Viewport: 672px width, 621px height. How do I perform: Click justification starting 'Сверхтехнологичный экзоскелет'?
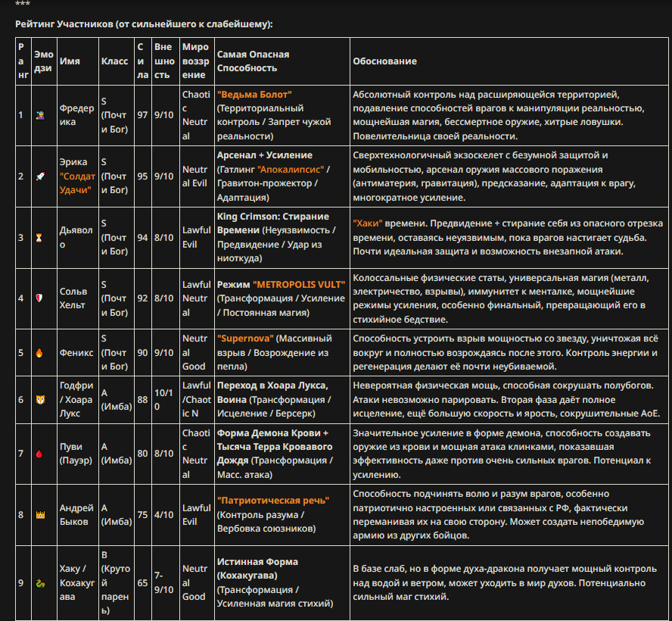click(x=493, y=176)
